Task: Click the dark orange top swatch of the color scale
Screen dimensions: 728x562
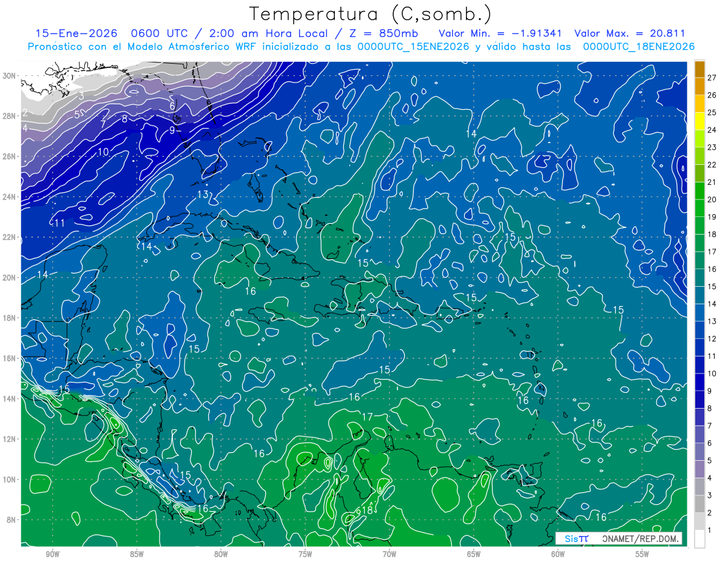Action: (699, 69)
